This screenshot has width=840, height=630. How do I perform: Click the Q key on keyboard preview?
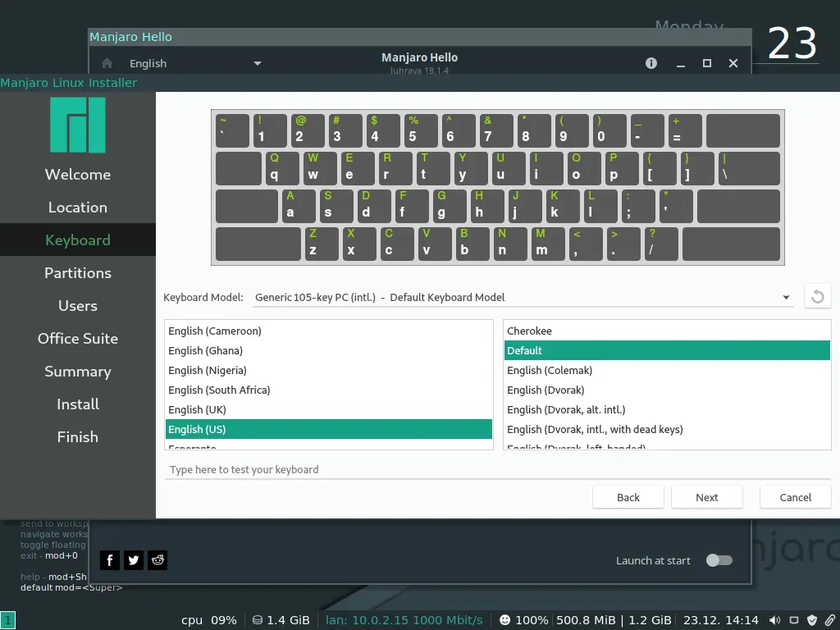click(x=282, y=168)
